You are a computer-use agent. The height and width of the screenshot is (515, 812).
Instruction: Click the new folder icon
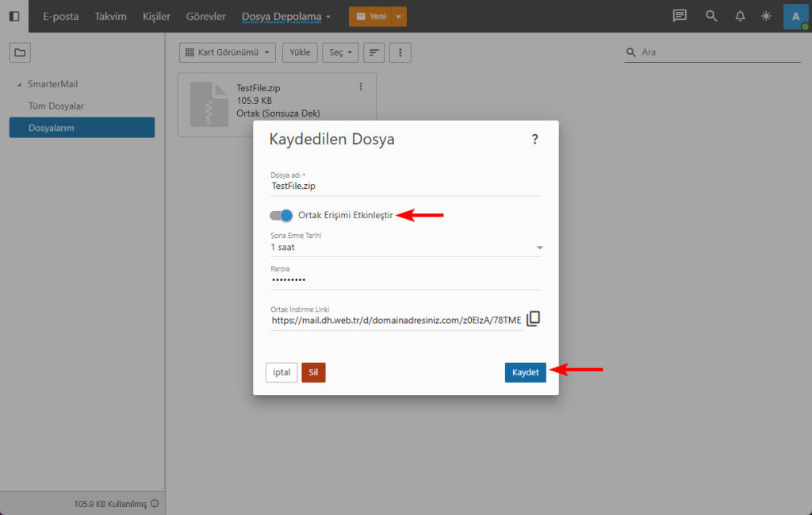click(20, 53)
